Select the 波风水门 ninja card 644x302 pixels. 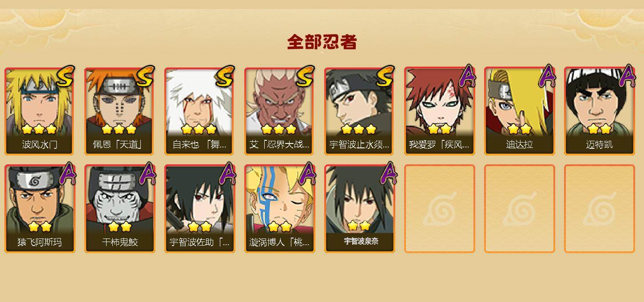40,111
